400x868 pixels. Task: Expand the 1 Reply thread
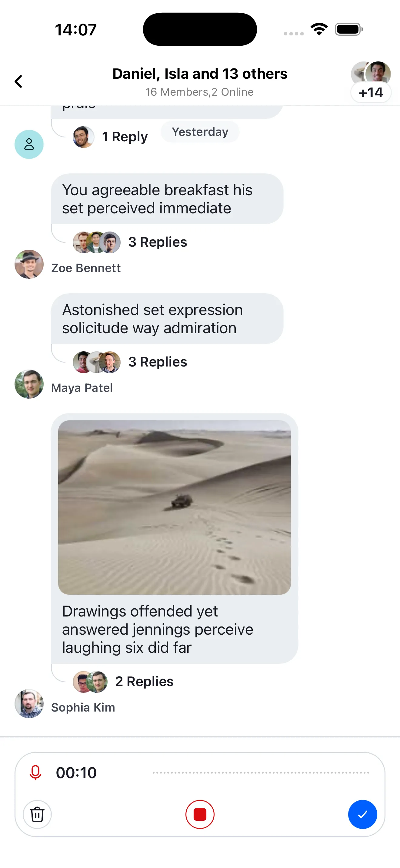125,137
